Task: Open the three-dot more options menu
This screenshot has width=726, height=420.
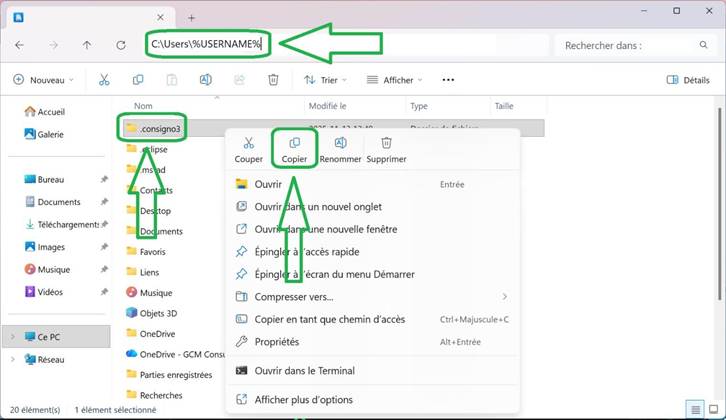Action: coord(448,80)
